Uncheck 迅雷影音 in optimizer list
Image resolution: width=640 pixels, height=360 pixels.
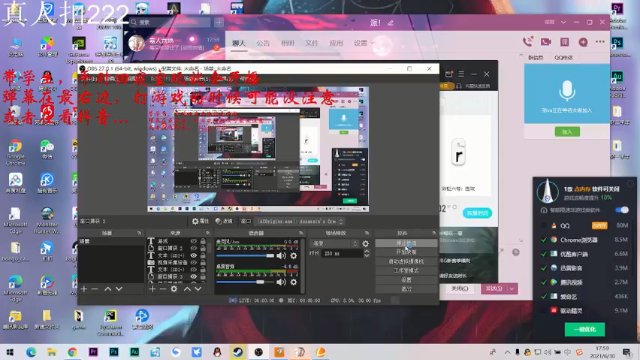544,268
